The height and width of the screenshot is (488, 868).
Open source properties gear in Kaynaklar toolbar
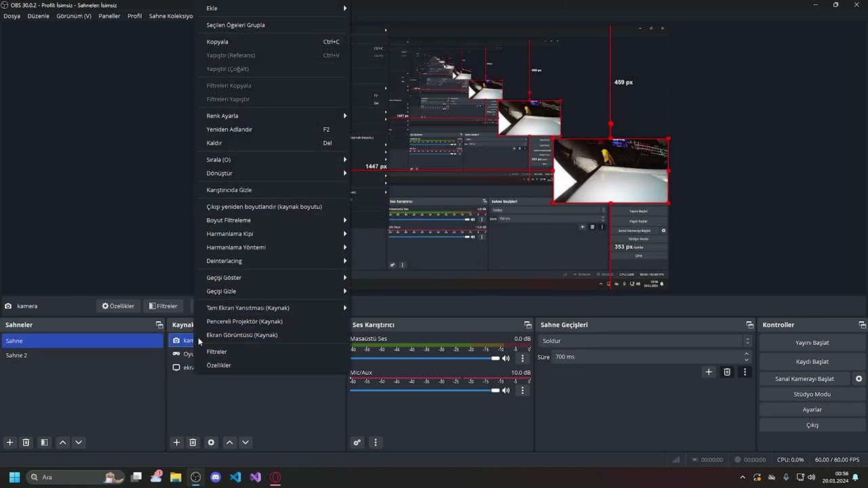coord(211,443)
